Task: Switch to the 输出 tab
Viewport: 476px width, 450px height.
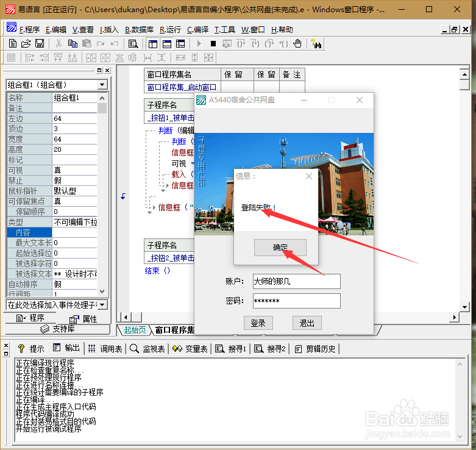Action: tap(66, 348)
